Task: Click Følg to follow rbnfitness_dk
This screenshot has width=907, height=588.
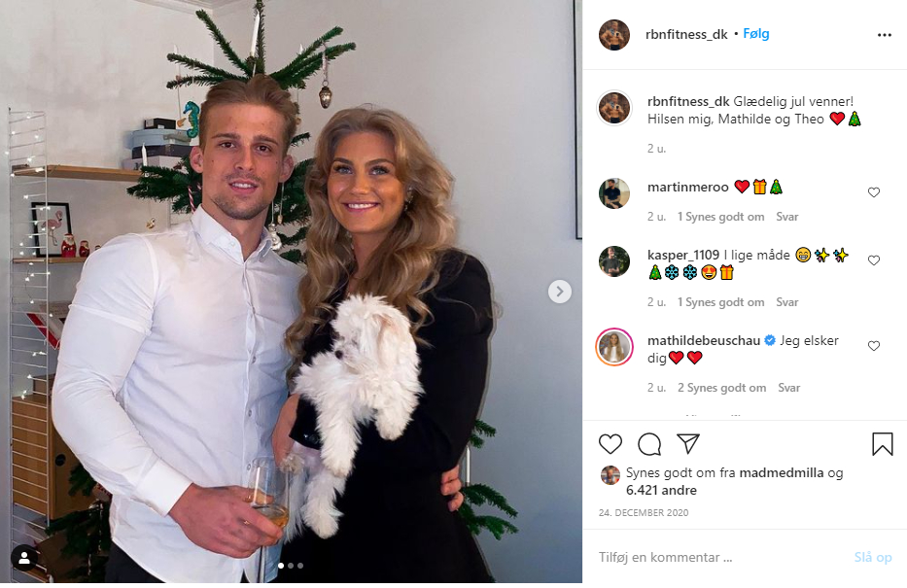Action: click(x=756, y=34)
